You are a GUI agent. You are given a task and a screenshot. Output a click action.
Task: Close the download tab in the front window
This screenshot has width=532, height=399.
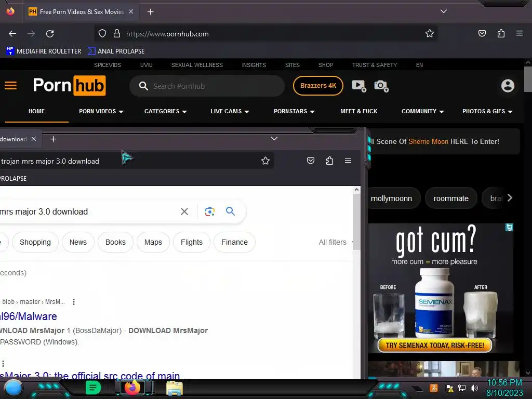tap(34, 139)
